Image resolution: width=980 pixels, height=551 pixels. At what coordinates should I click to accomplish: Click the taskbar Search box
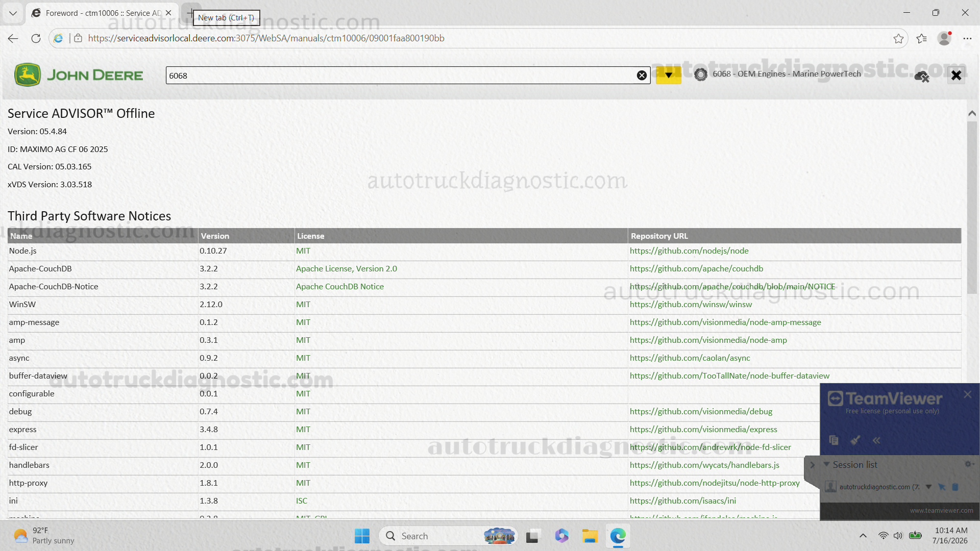click(449, 536)
